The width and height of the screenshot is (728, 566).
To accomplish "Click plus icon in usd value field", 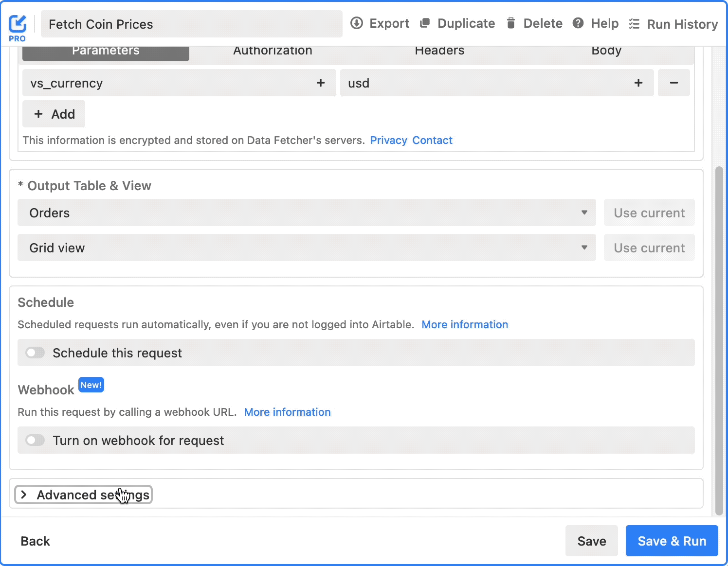I will coord(638,83).
